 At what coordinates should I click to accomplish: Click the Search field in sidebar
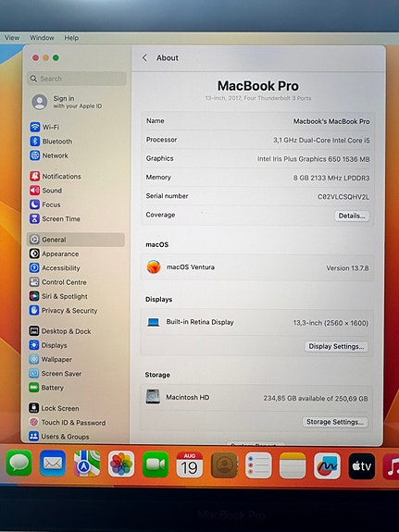[77, 79]
